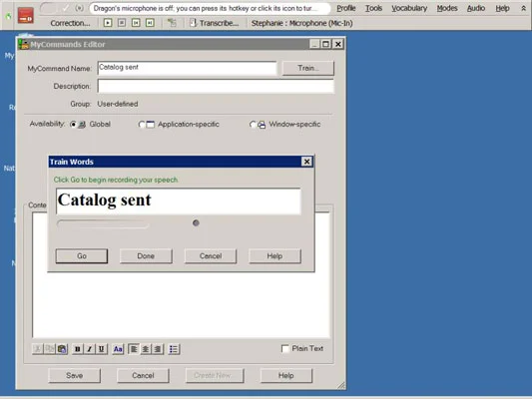
Task: Click Go to begin recording
Action: pos(82,256)
